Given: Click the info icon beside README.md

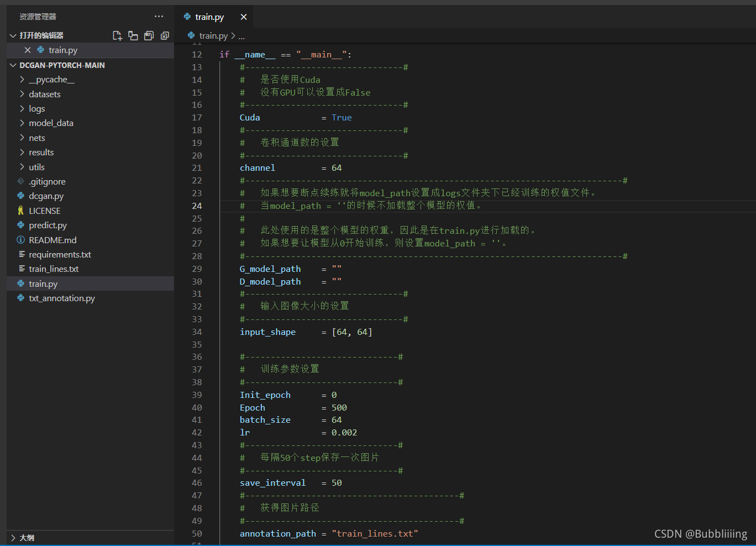Looking at the screenshot, I should (x=21, y=240).
